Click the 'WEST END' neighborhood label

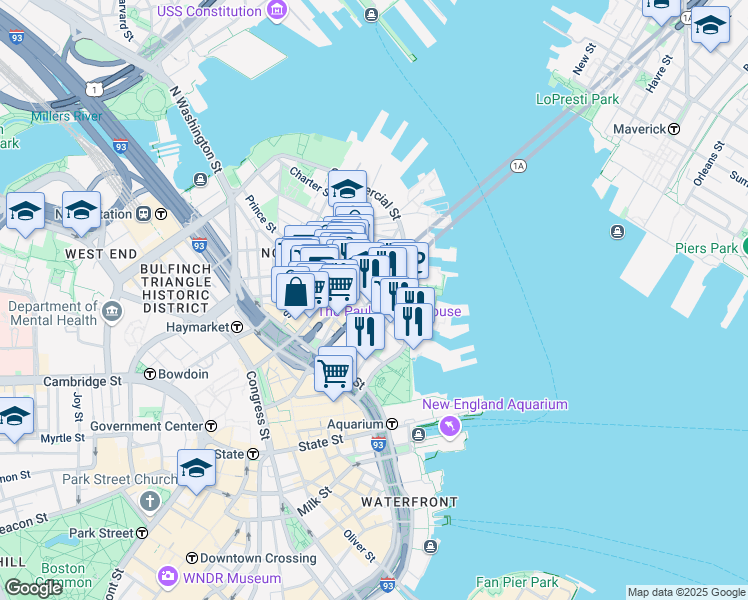(101, 254)
